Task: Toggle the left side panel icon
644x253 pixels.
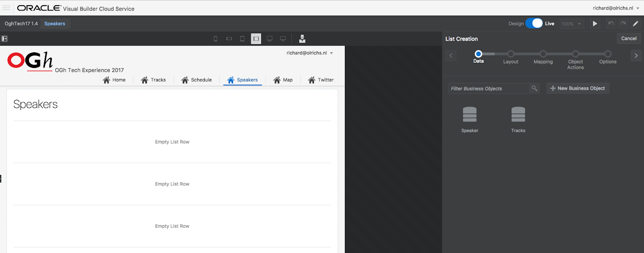Action: [4, 39]
